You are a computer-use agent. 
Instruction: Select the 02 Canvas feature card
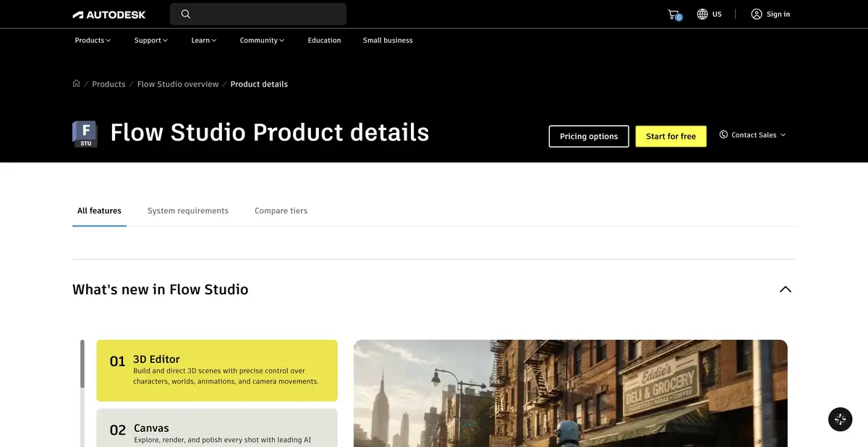(x=217, y=427)
